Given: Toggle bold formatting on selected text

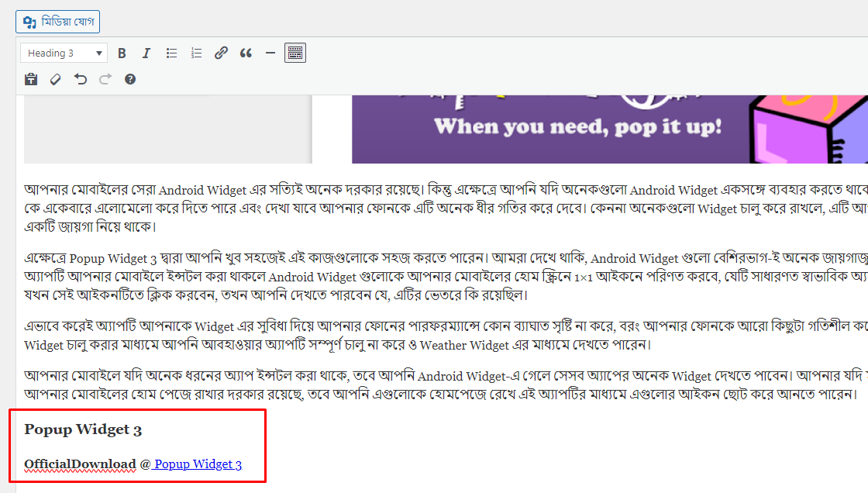Looking at the screenshot, I should coord(122,52).
